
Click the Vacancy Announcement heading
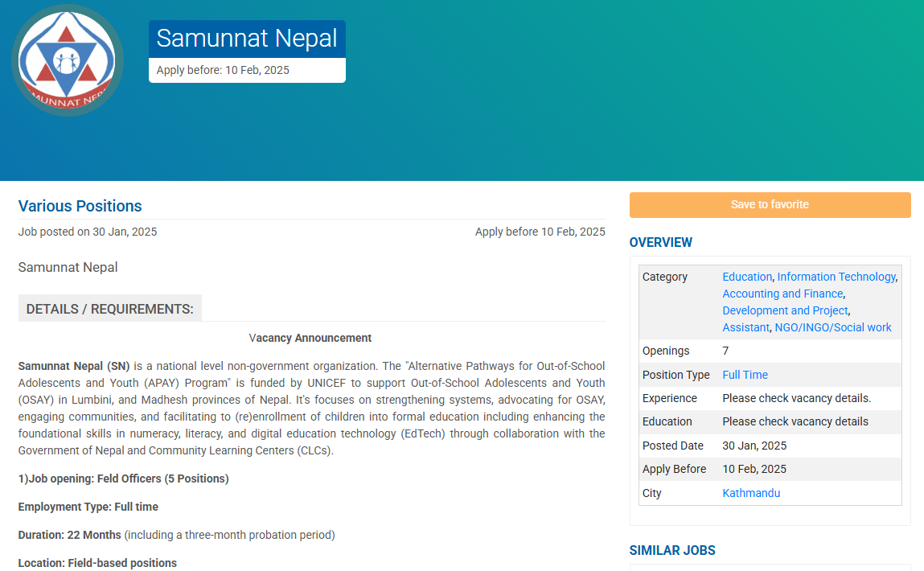[x=310, y=338]
